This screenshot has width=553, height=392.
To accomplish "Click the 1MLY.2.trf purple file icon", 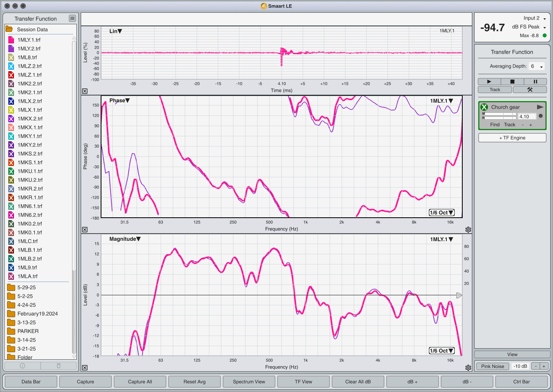I will pos(11,49).
